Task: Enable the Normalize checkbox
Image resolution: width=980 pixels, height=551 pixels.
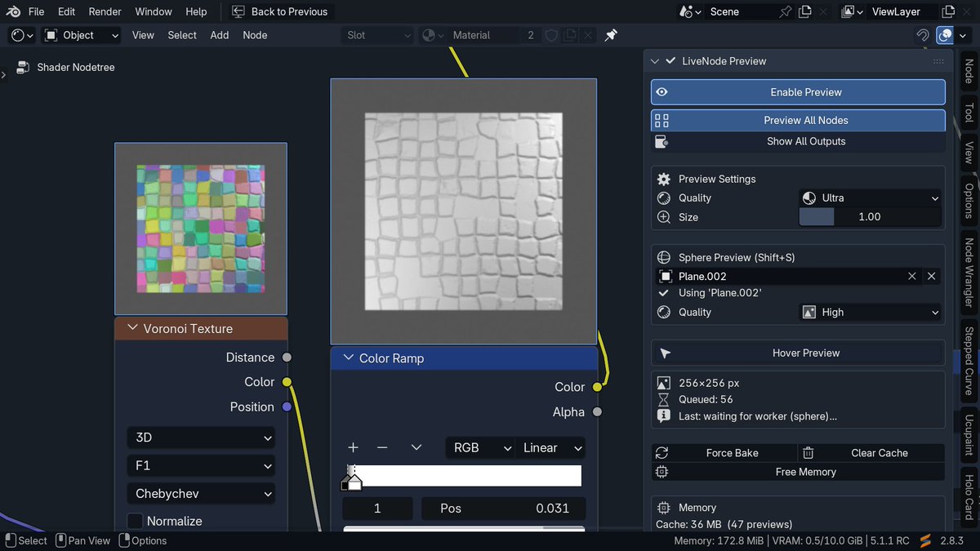Action: point(135,521)
